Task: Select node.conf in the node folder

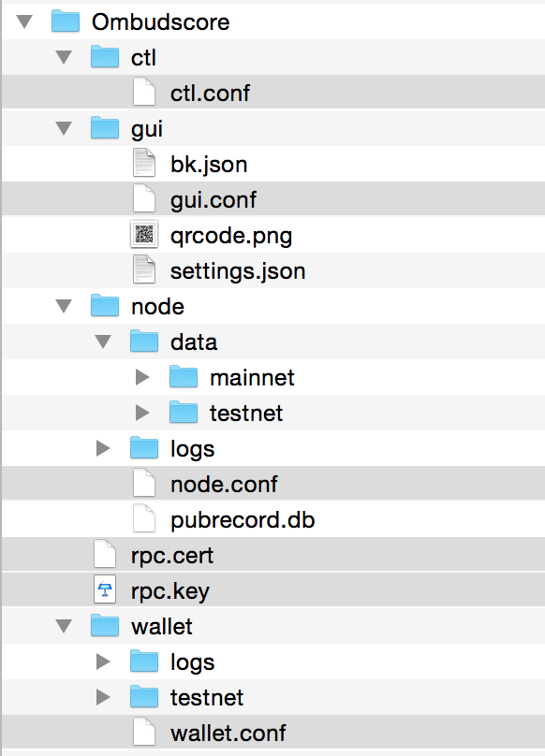Action: coord(273,484)
